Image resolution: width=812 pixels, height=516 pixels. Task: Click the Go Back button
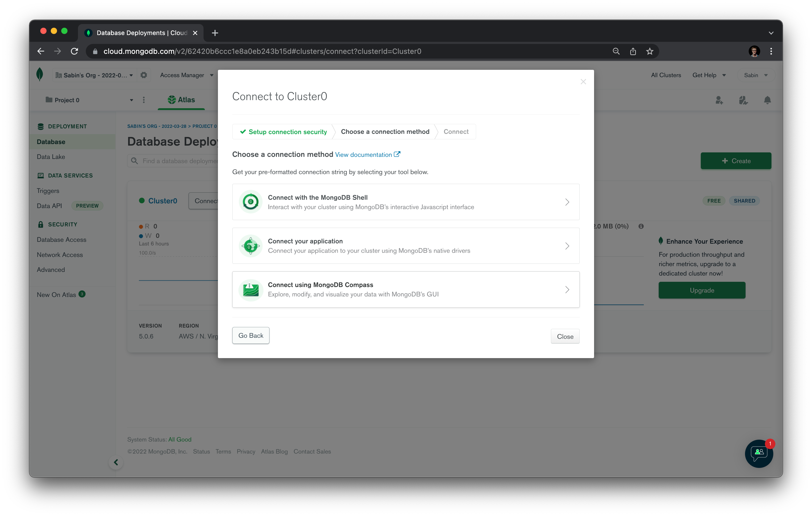[251, 335]
